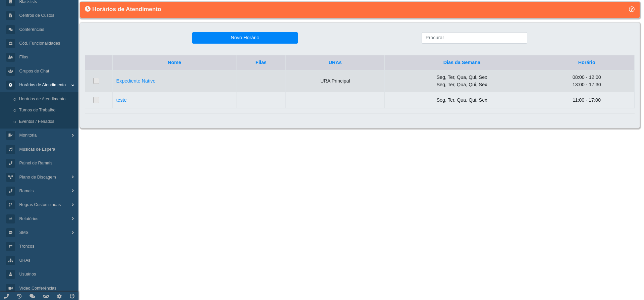The height and width of the screenshot is (300, 644).
Task: Open the Centros de Custos sidebar icon
Action: pyautogui.click(x=10, y=15)
